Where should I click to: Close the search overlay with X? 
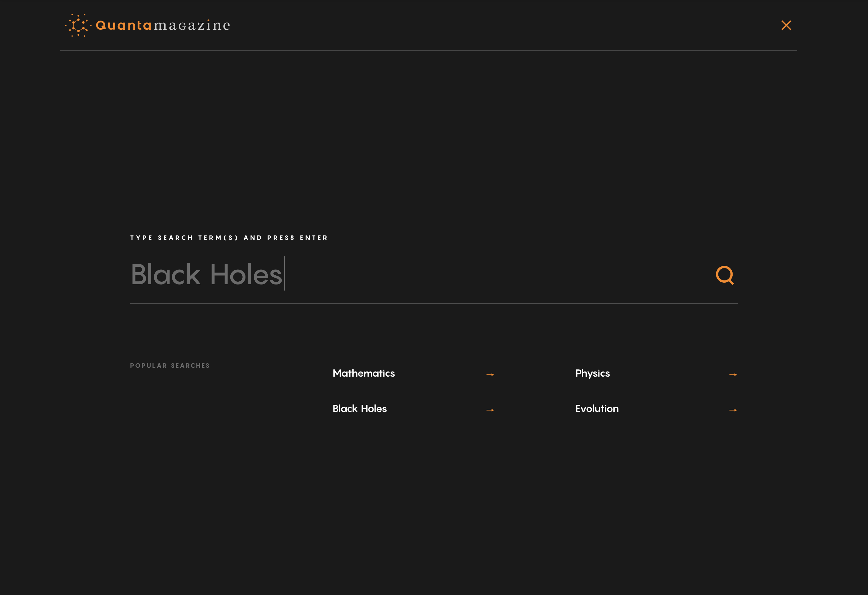coord(786,25)
